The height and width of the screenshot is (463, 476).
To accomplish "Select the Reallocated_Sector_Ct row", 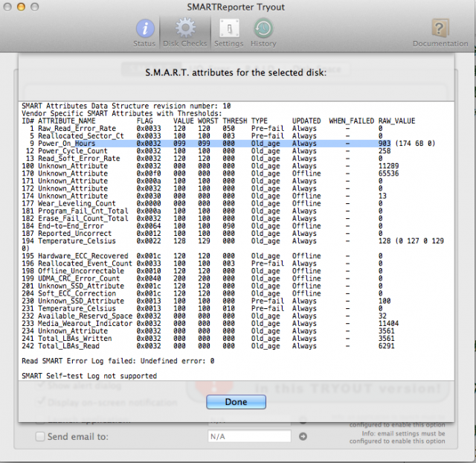I will [201, 135].
